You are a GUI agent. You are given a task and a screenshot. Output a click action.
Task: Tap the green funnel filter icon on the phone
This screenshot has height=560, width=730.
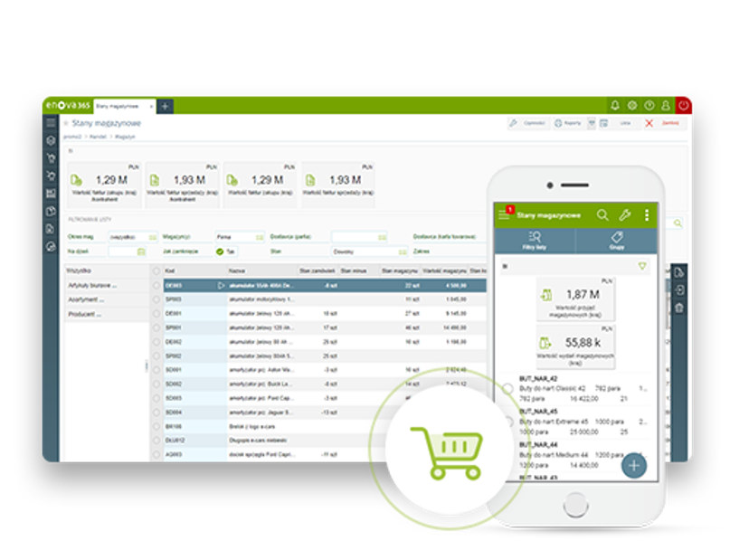pyautogui.click(x=642, y=266)
